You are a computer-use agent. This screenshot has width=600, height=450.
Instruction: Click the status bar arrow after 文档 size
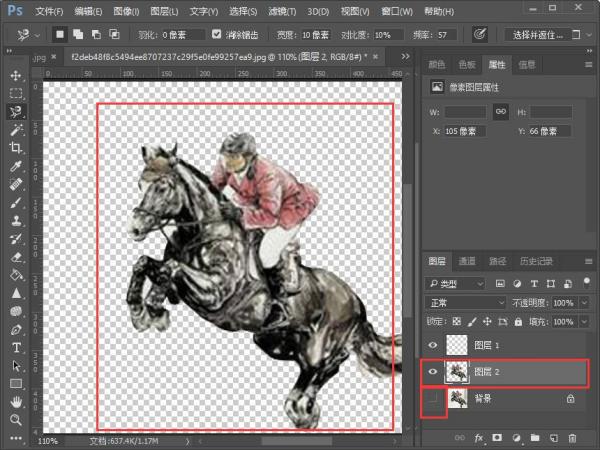coord(188,441)
